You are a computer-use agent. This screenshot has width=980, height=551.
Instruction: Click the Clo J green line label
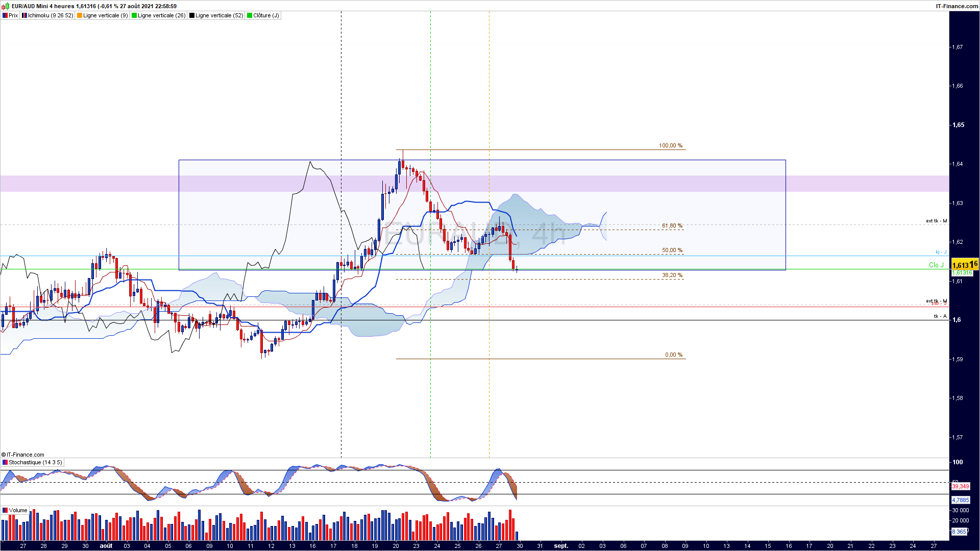coord(936,265)
